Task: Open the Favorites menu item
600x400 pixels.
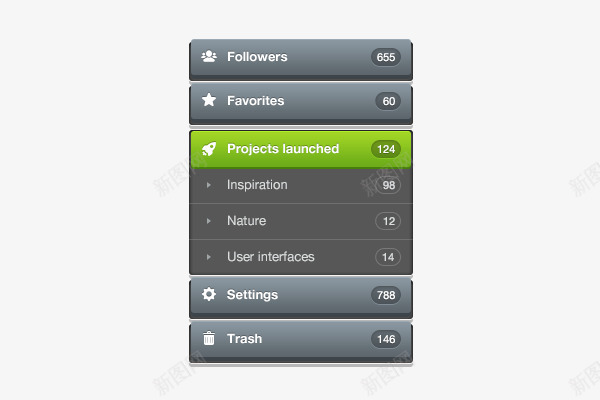Action: pos(301,102)
